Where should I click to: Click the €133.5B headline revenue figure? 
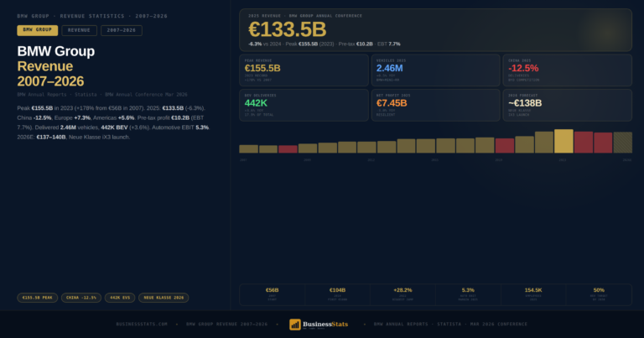(287, 29)
